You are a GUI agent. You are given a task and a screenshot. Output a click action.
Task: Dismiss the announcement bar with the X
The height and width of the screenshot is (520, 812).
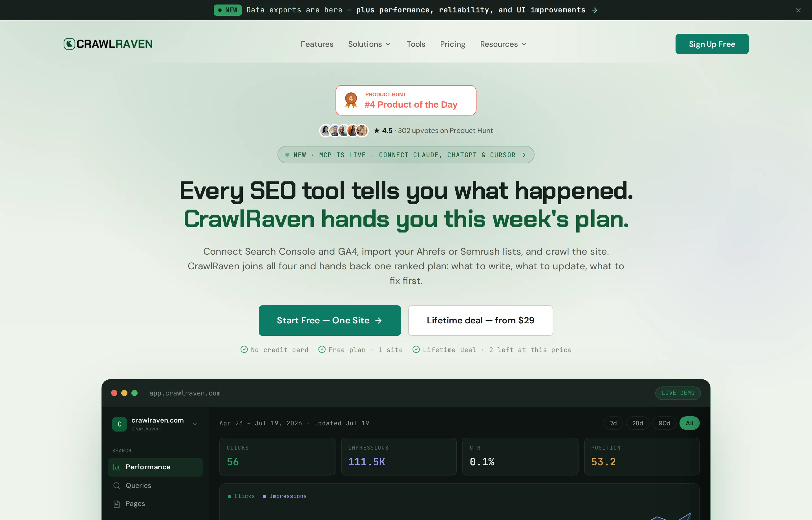pos(798,10)
